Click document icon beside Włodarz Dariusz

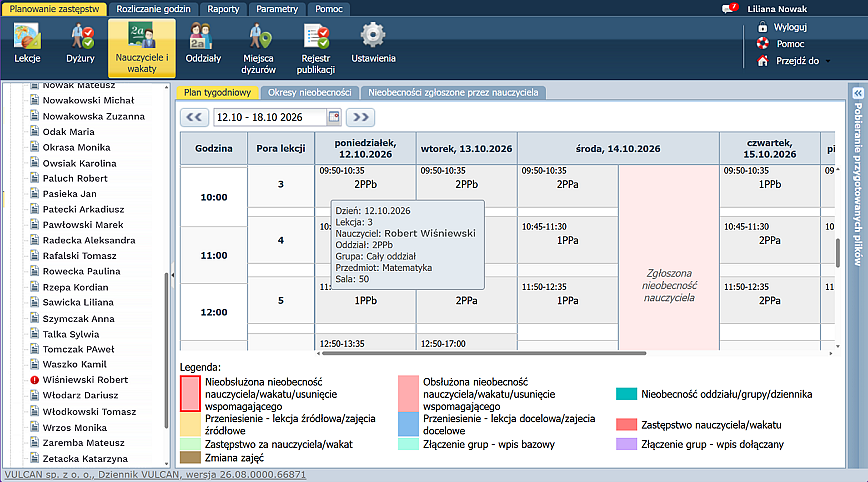point(34,395)
